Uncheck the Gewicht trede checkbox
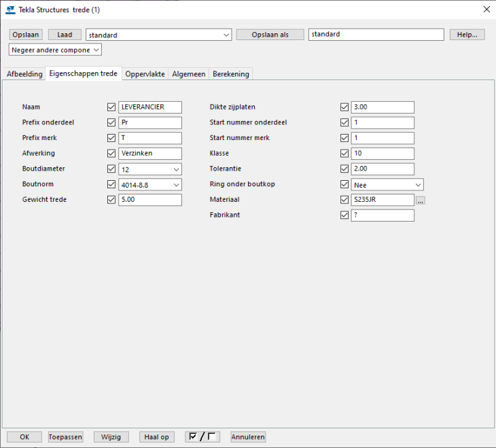496x448 pixels. [x=111, y=200]
